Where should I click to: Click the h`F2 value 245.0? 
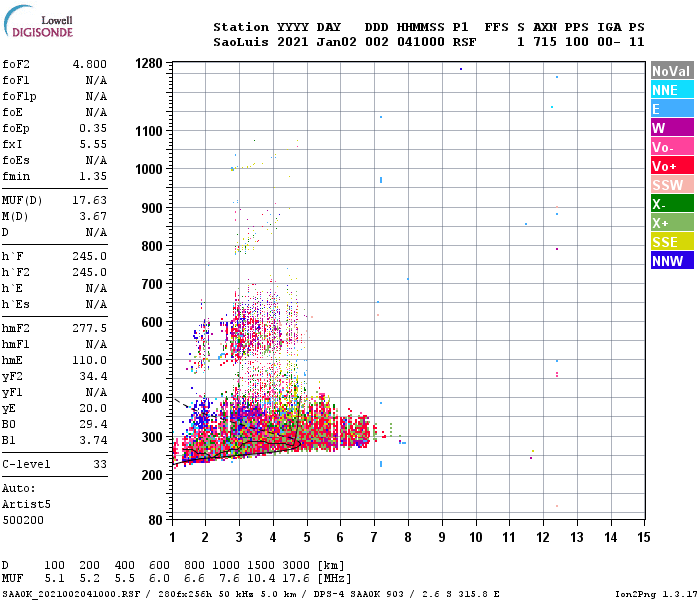click(90, 272)
